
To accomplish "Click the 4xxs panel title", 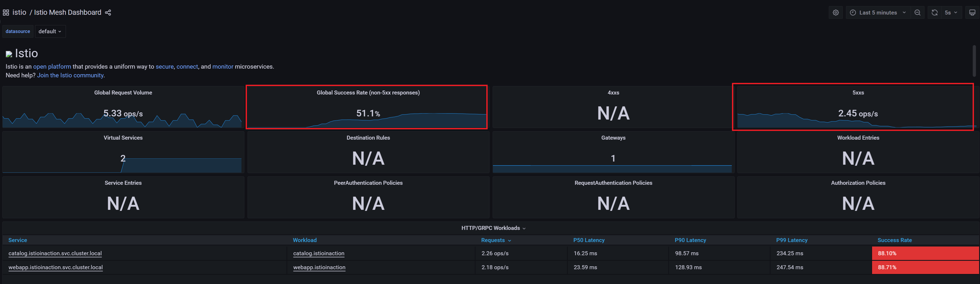I will pos(613,93).
